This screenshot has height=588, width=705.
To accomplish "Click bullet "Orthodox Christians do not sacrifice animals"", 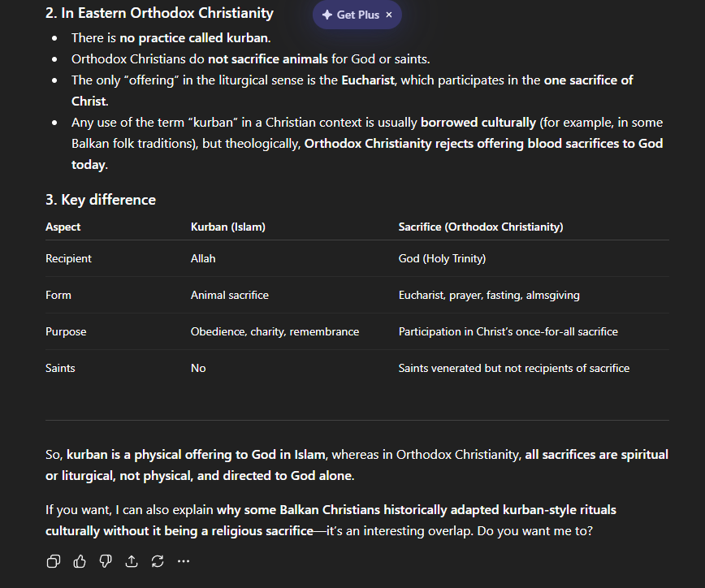I will click(x=250, y=59).
